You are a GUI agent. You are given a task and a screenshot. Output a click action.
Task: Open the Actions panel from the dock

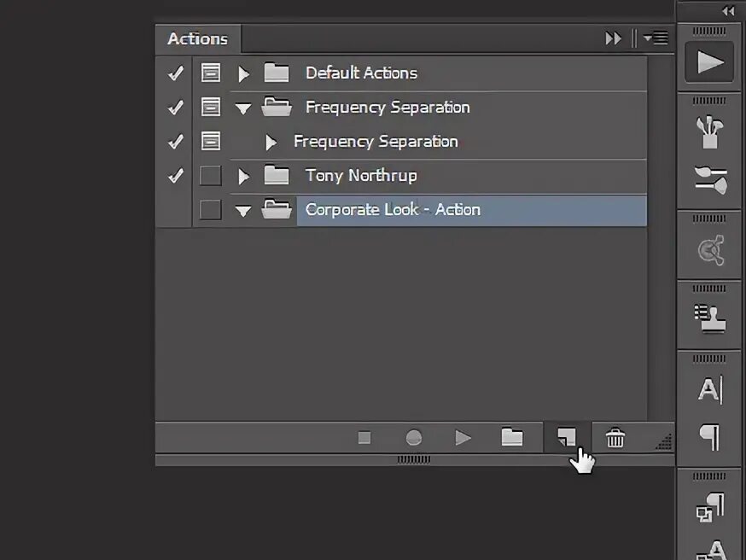pyautogui.click(x=709, y=62)
